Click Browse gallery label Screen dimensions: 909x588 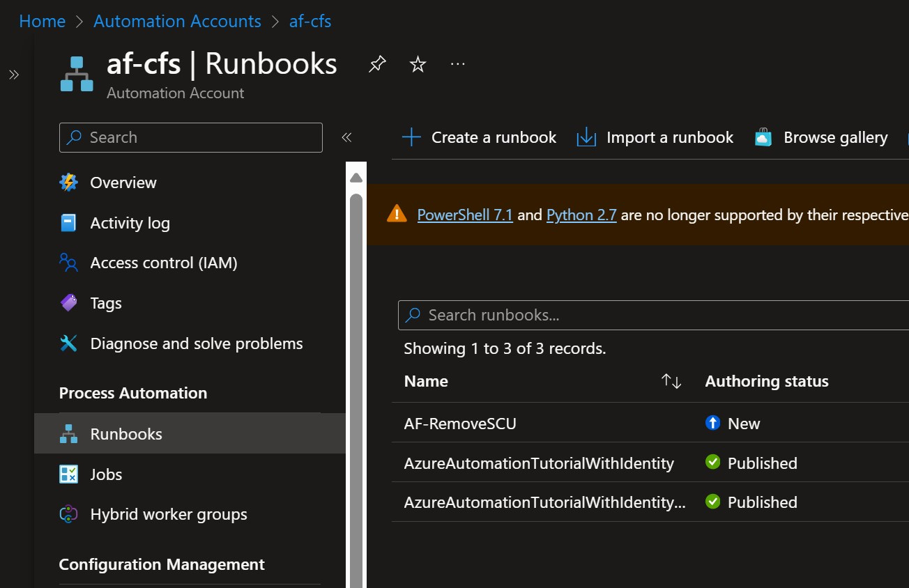click(x=836, y=137)
